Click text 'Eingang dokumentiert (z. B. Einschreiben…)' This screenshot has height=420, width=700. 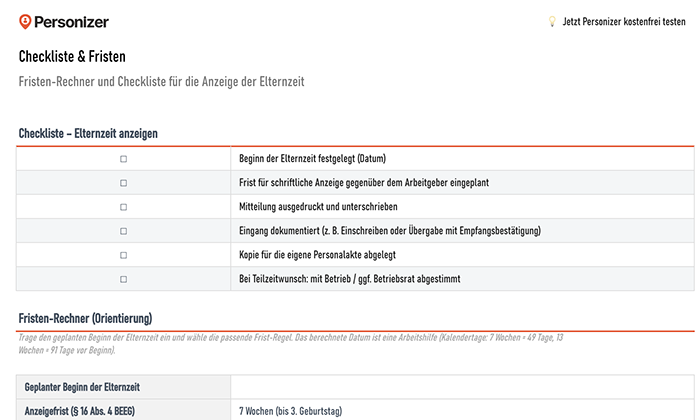(390, 231)
